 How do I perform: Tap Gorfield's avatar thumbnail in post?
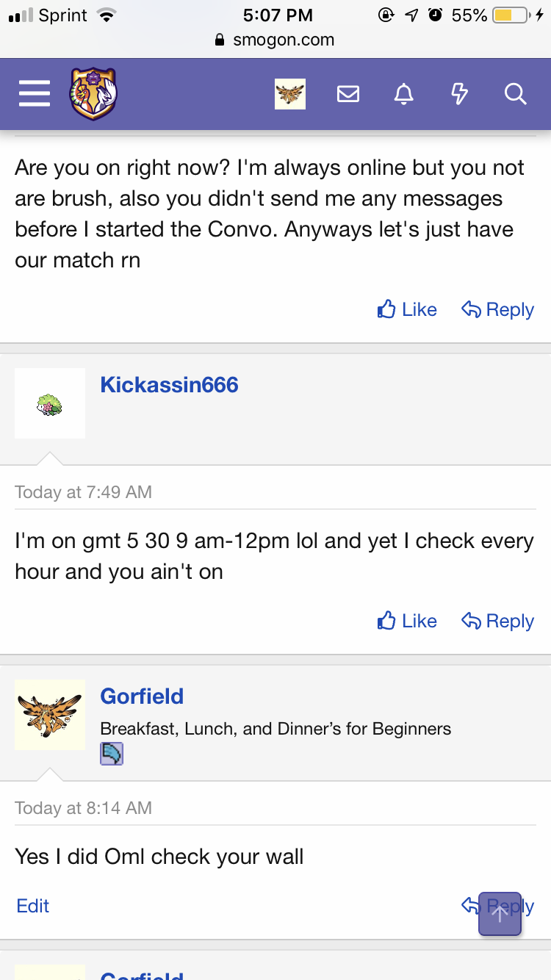(x=50, y=715)
